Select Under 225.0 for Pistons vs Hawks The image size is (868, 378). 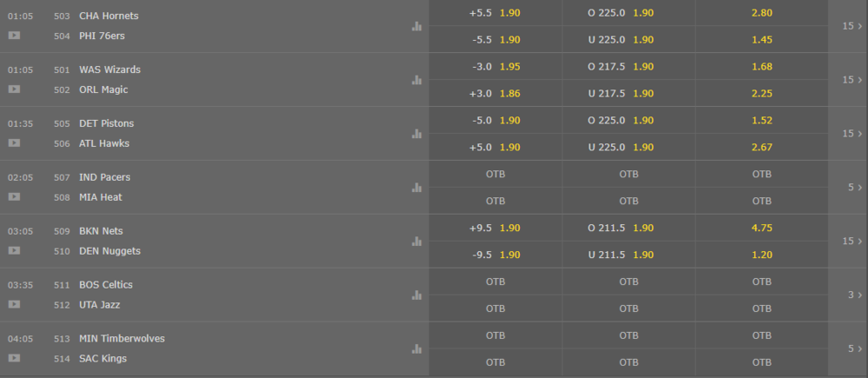(628, 147)
